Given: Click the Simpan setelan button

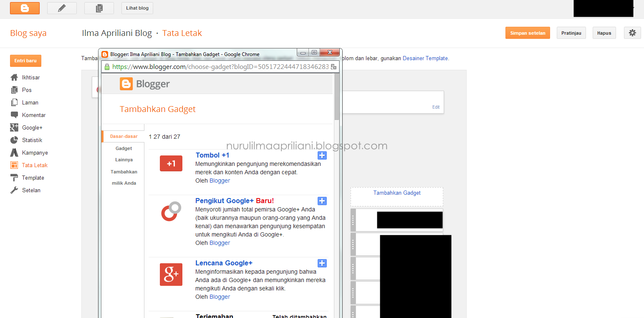Looking at the screenshot, I should click(528, 33).
